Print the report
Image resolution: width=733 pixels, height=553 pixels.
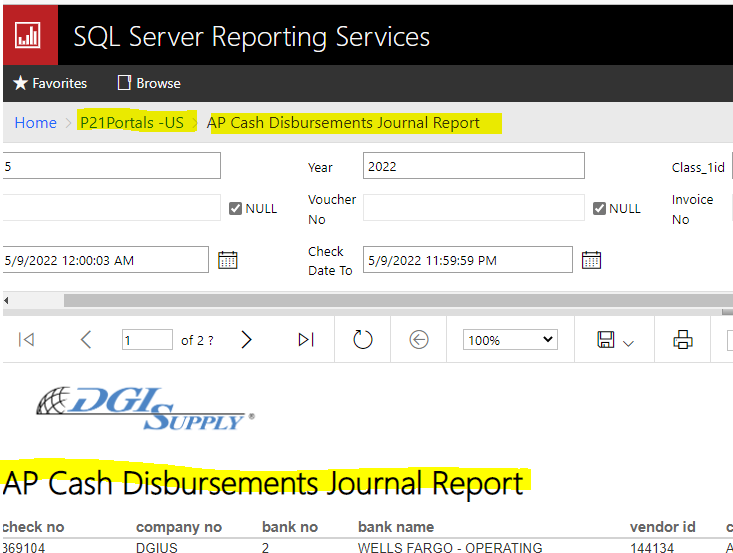[683, 340]
